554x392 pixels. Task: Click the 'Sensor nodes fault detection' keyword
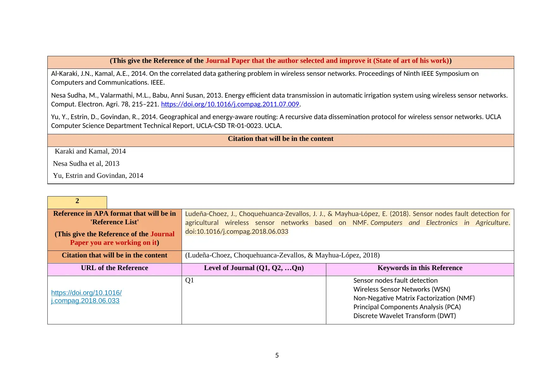pos(395,280)
